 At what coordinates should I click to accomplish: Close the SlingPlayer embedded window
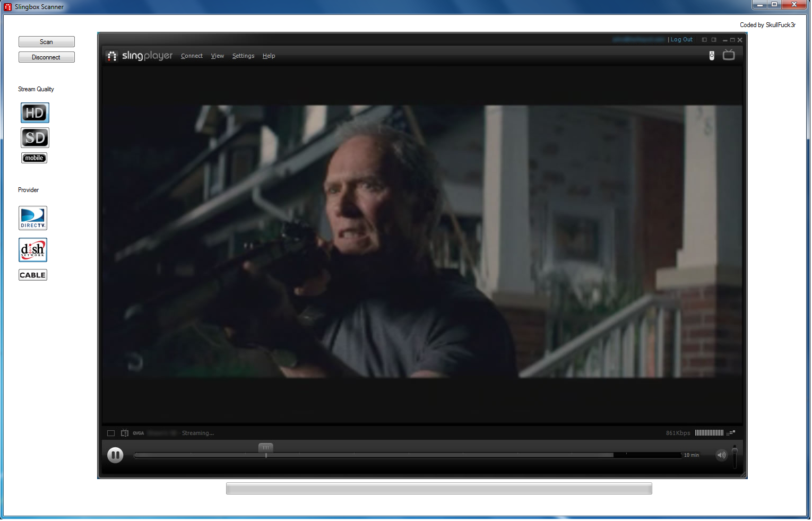pos(740,40)
